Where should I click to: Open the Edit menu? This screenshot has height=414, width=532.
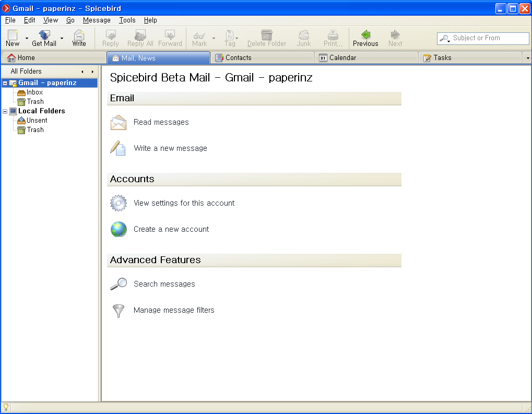click(30, 20)
